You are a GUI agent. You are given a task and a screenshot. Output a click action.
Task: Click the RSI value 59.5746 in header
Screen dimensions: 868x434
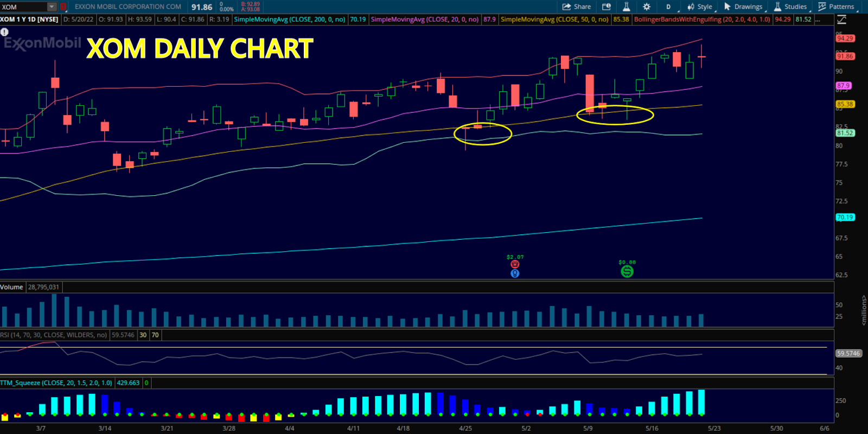click(123, 335)
